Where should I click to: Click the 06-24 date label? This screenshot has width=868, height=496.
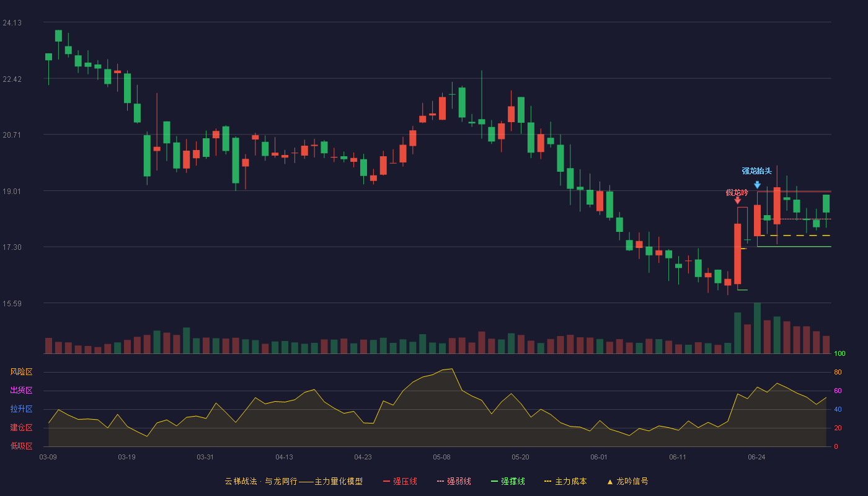pyautogui.click(x=756, y=457)
